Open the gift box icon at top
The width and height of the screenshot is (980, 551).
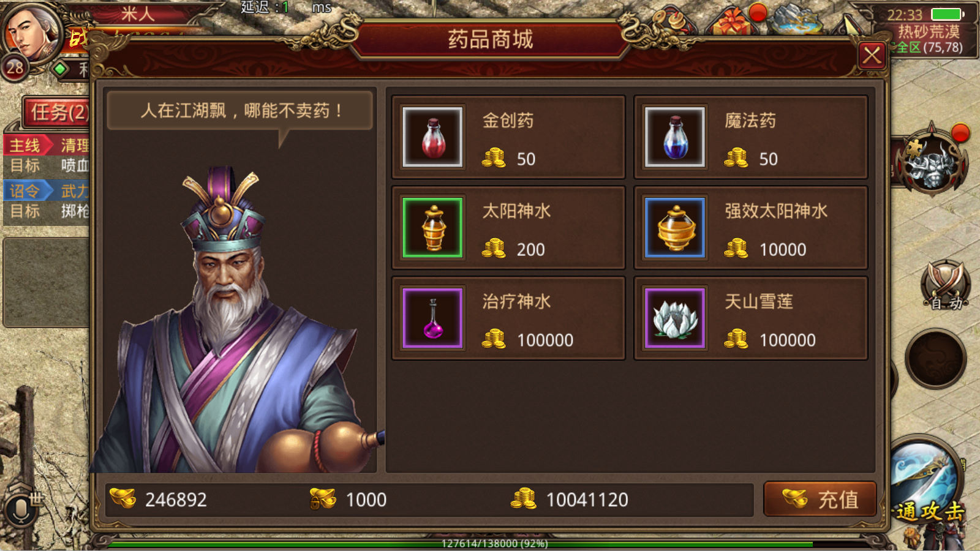point(733,21)
